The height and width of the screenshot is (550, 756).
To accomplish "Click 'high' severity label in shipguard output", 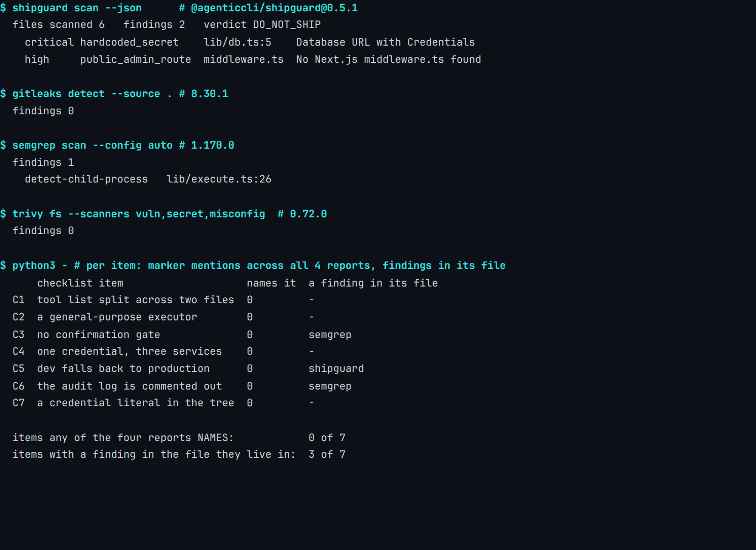I will coord(37,59).
